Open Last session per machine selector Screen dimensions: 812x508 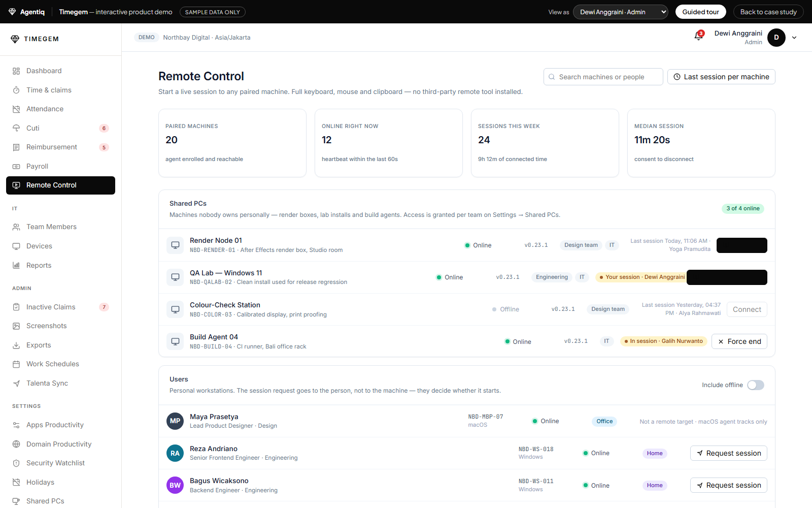721,77
